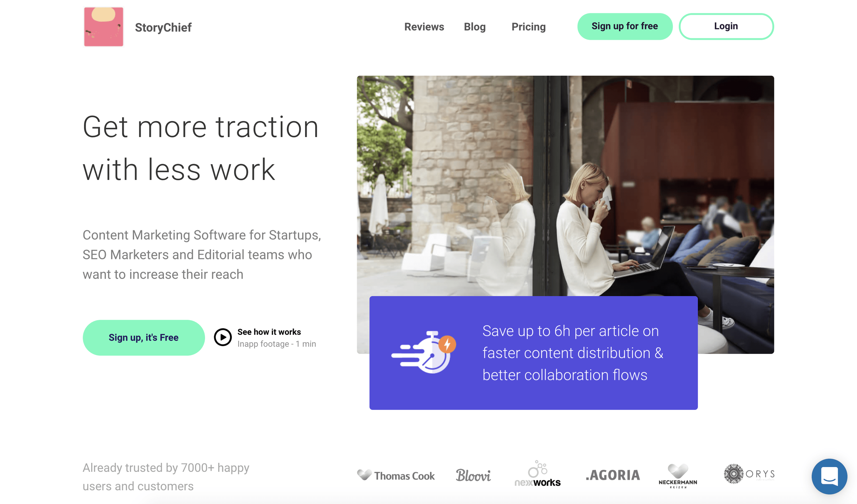Click the nexxworks logo
The width and height of the screenshot is (857, 504).
(538, 474)
